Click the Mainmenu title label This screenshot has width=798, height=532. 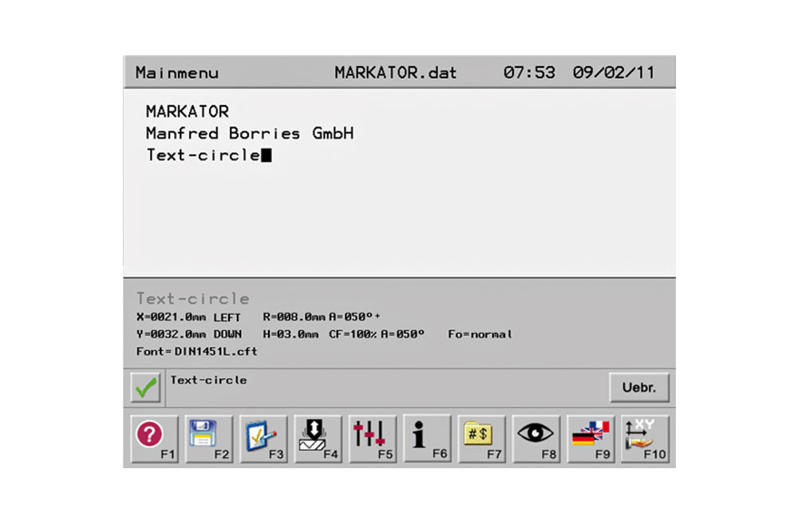coord(177,73)
